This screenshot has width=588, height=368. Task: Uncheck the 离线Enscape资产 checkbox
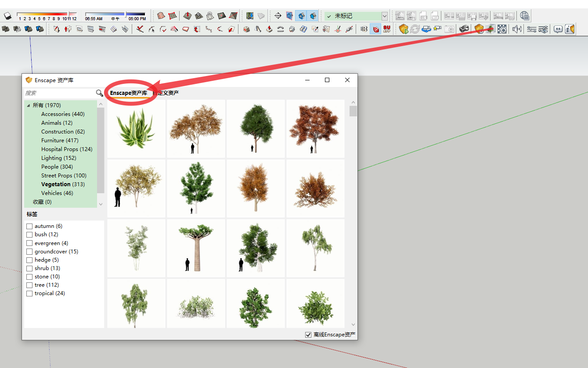[x=308, y=335]
